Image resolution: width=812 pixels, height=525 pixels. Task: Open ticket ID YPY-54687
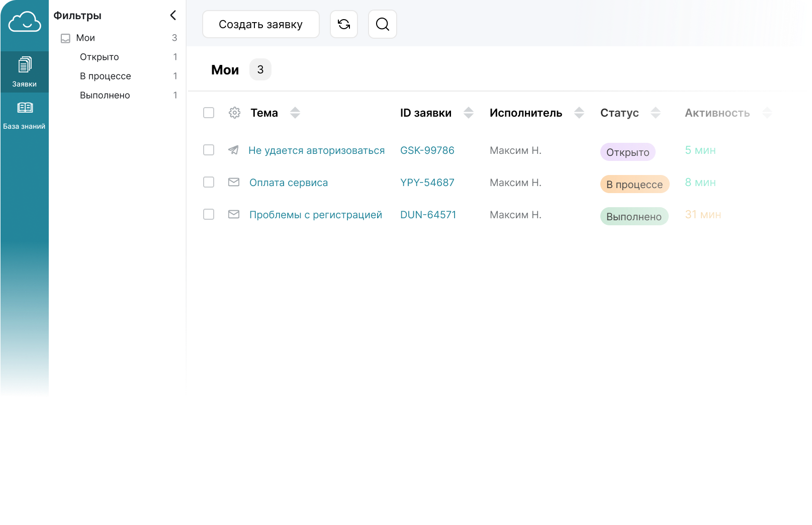(427, 183)
